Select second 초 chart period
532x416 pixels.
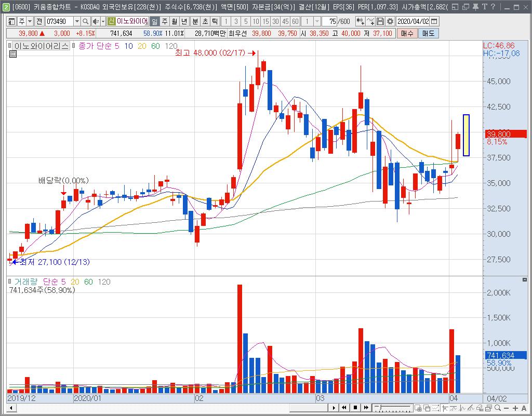205,21
